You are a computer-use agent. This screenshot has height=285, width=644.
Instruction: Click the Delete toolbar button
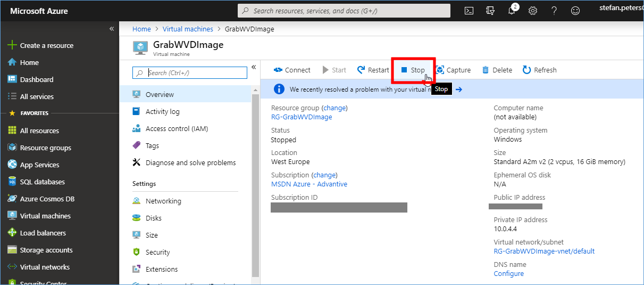click(497, 70)
